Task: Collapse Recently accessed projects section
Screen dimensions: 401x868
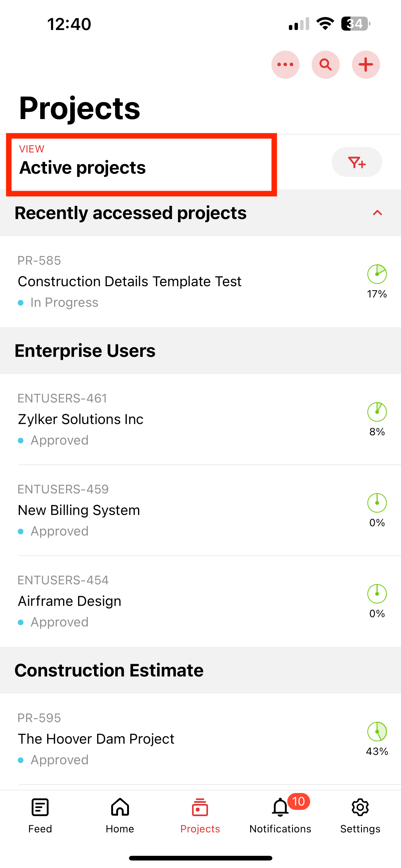Action: pos(377,213)
